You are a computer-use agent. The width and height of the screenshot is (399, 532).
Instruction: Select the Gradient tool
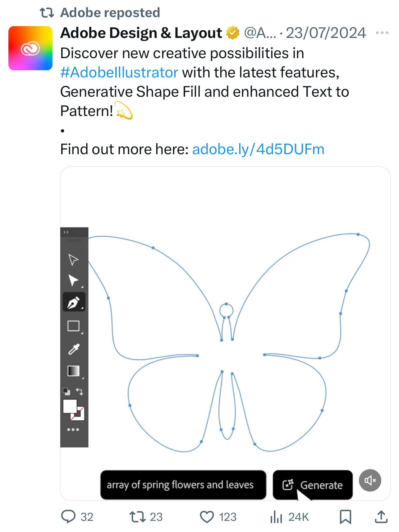[x=74, y=371]
